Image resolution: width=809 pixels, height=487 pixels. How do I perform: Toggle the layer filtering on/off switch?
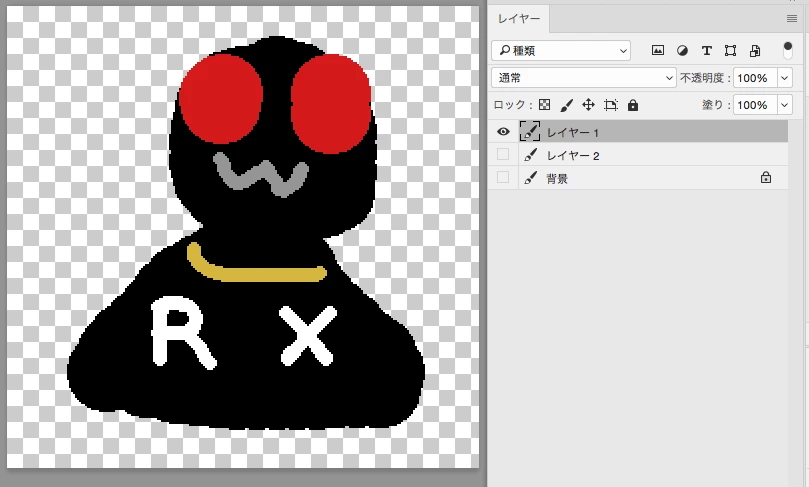tap(787, 50)
